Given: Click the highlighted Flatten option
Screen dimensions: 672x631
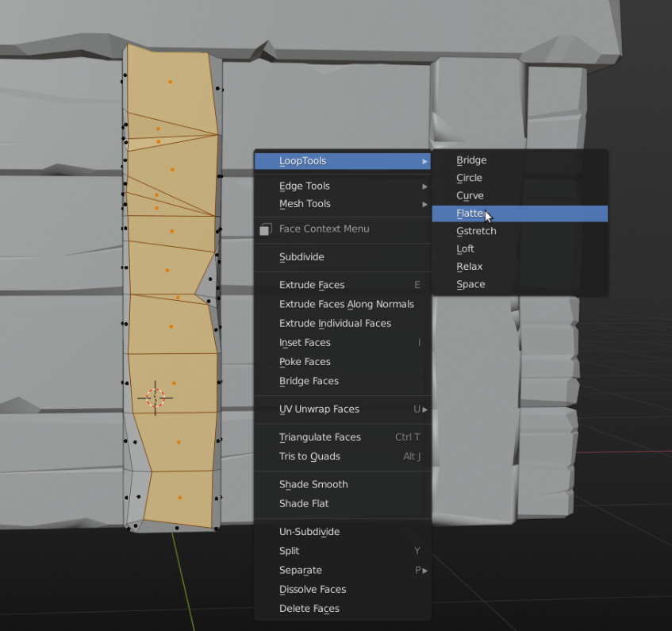Looking at the screenshot, I should (x=520, y=214).
